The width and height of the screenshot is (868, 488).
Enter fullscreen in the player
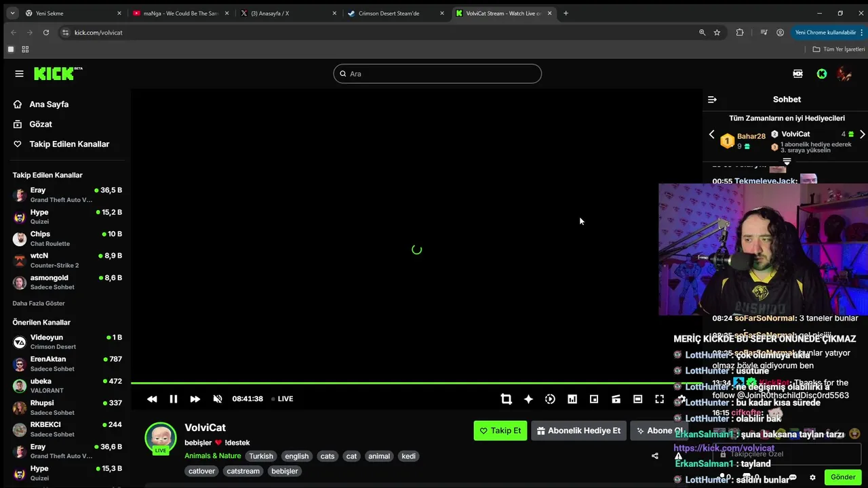[x=659, y=399]
